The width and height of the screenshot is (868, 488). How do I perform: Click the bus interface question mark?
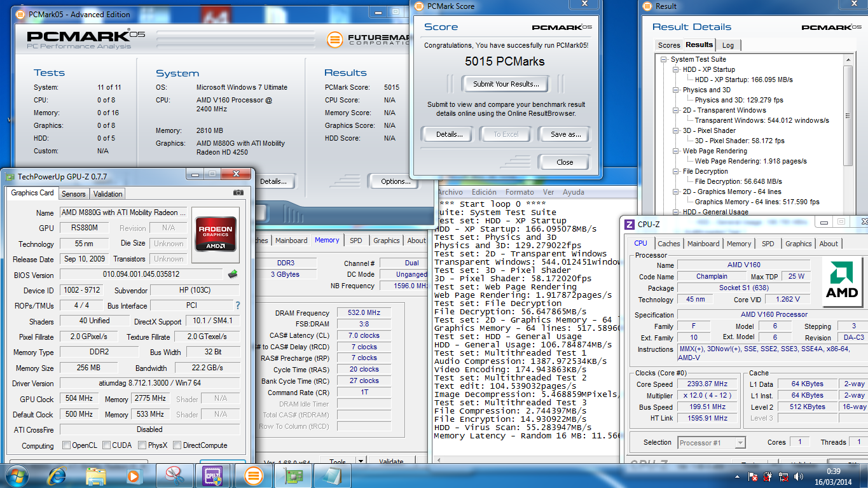coord(238,305)
